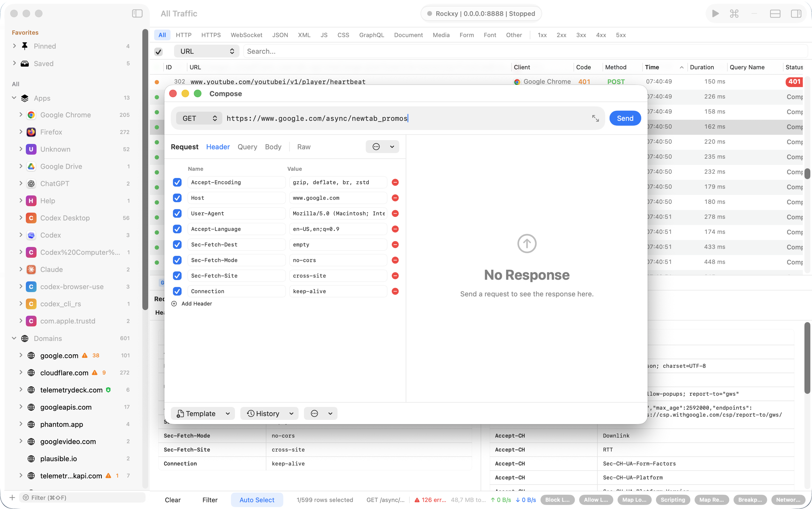Screen dimensions: 812x509
Task: Click the Auto Select button
Action: tap(257, 500)
